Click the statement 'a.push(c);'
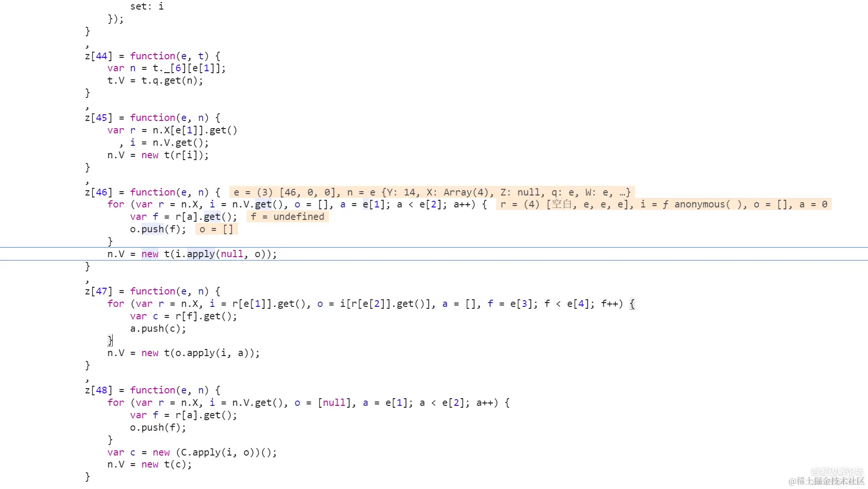 [158, 328]
